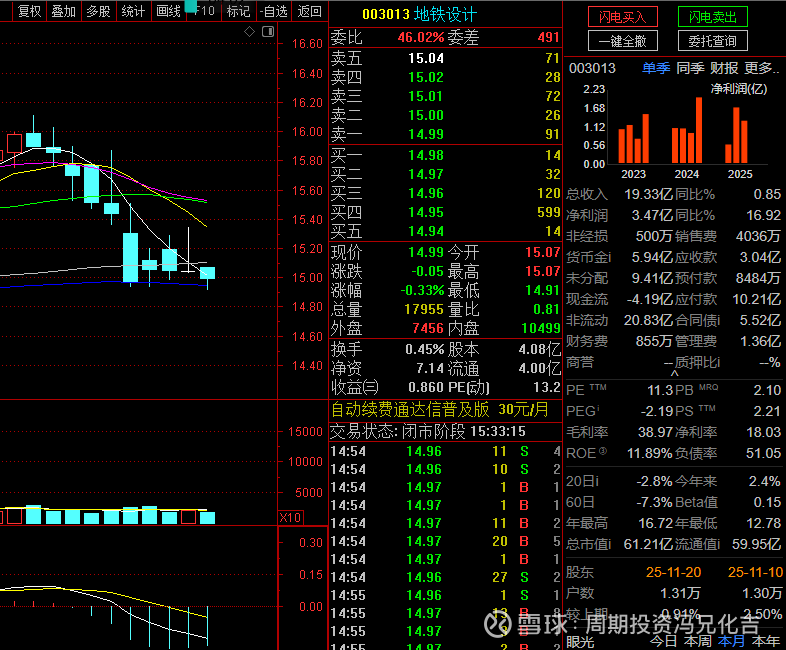
Task: Click the 内盘 value 10499
Action: coord(540,328)
